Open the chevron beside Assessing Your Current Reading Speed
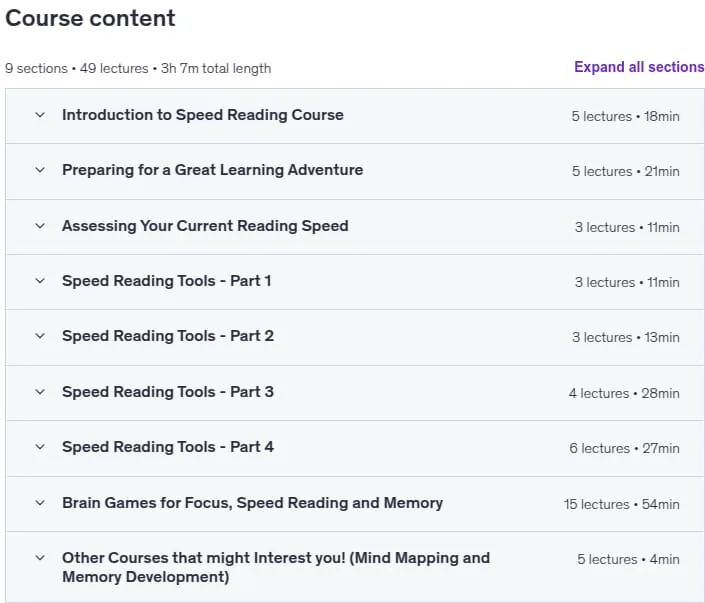Image resolution: width=705 pixels, height=603 pixels. (40, 226)
